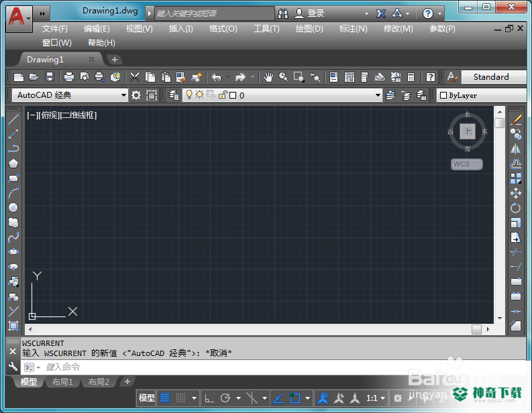The width and height of the screenshot is (532, 413).
Task: Open workspace settings gear
Action: 136,95
